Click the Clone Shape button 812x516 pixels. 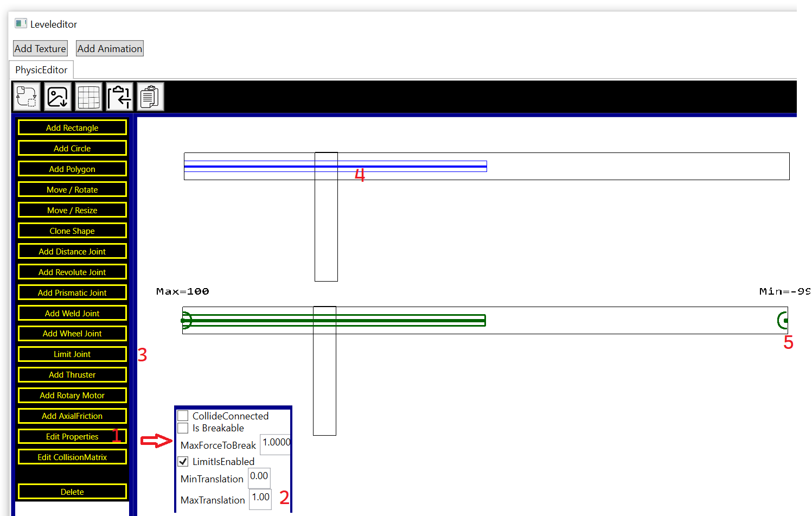coord(72,231)
